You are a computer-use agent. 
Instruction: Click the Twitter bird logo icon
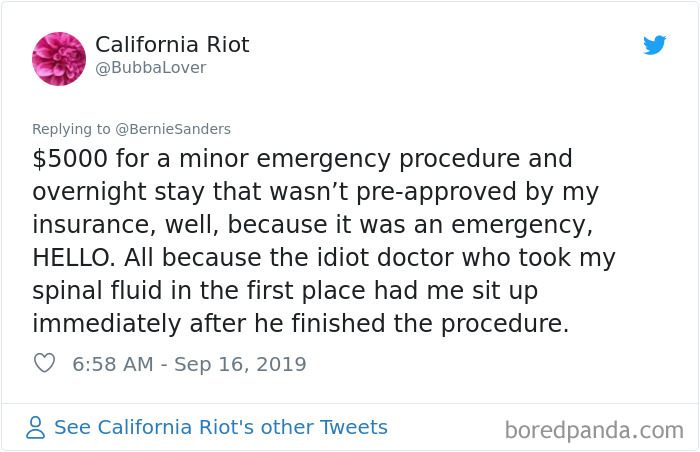click(x=654, y=45)
